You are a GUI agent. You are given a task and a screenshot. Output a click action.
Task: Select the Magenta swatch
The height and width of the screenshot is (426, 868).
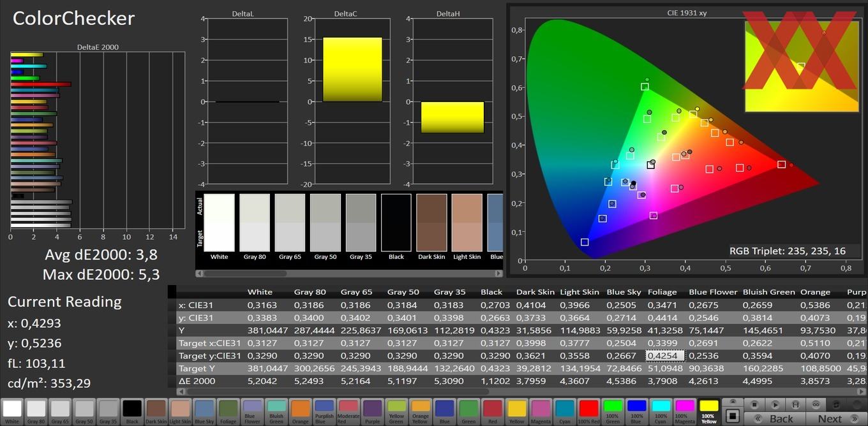pyautogui.click(x=541, y=411)
